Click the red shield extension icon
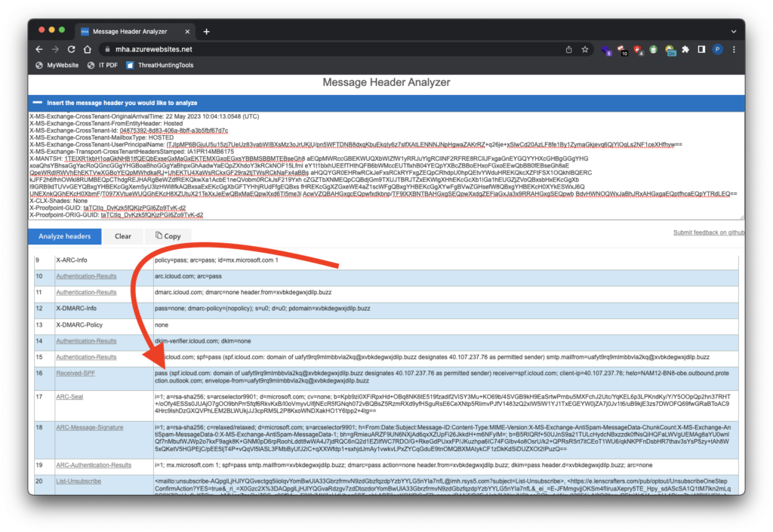773x532 pixels. 638,50
